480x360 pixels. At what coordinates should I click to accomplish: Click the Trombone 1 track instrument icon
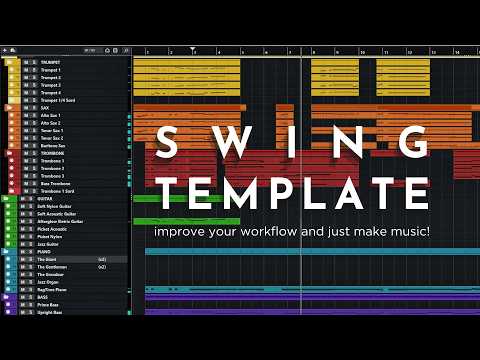(11, 161)
